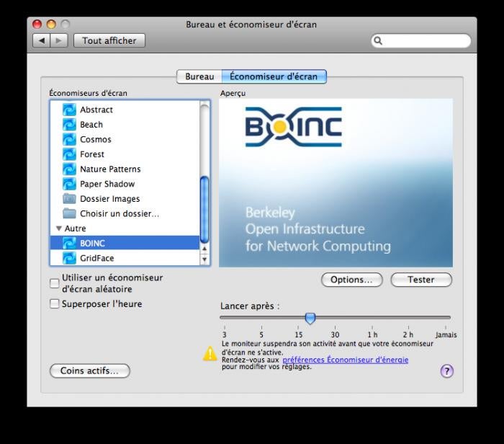504x444 pixels.
Task: Click the BOINC screensaver icon
Action: tap(69, 243)
